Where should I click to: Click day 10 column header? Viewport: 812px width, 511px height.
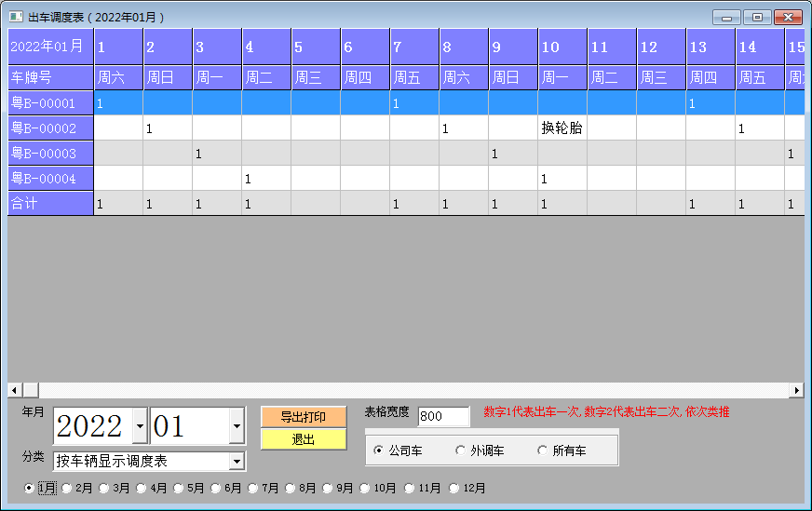(x=562, y=47)
